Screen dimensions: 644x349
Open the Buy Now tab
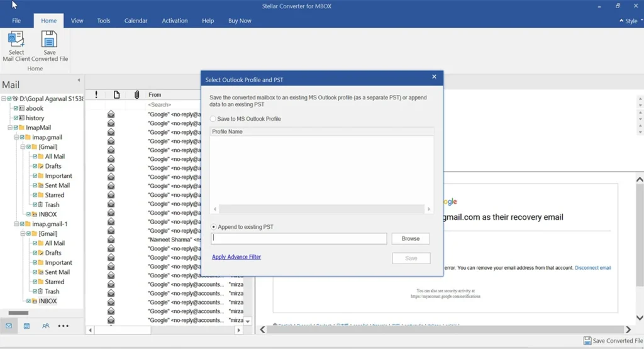240,21
